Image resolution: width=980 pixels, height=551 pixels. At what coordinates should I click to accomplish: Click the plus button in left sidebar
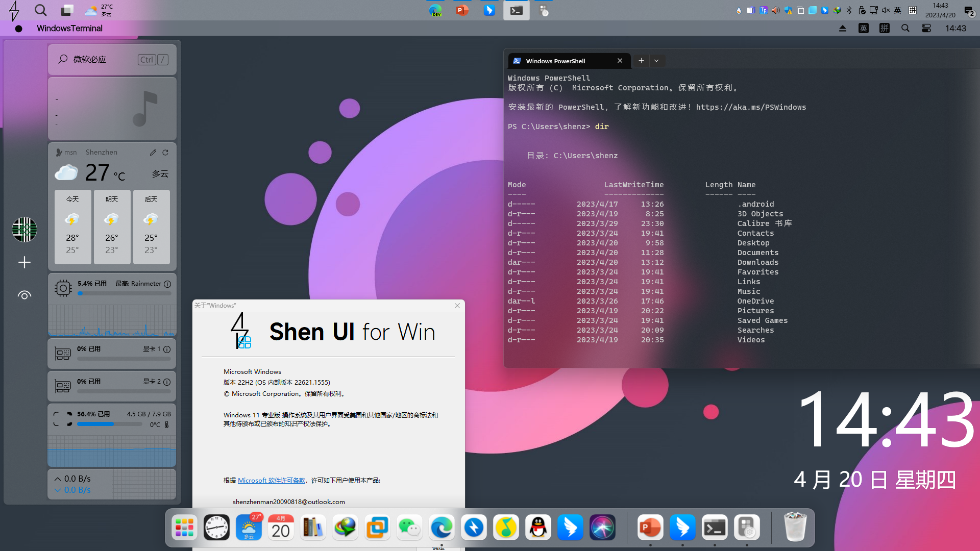[24, 262]
